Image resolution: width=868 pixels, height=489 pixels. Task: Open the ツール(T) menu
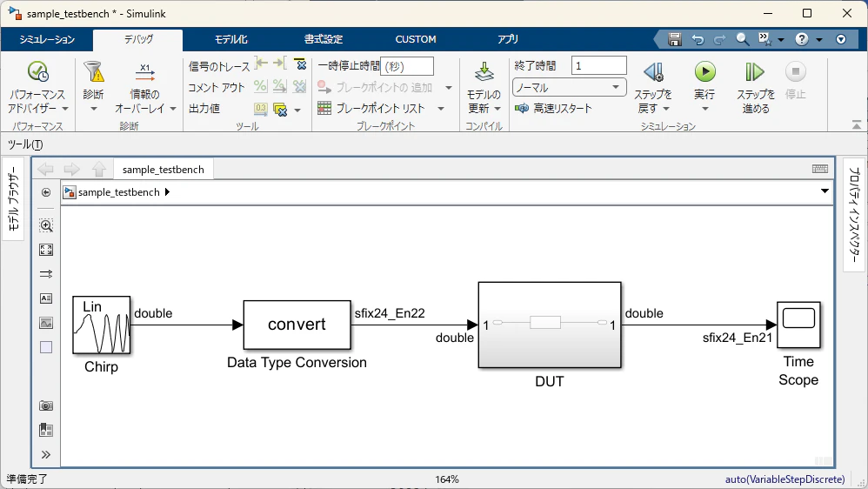pyautogui.click(x=25, y=144)
